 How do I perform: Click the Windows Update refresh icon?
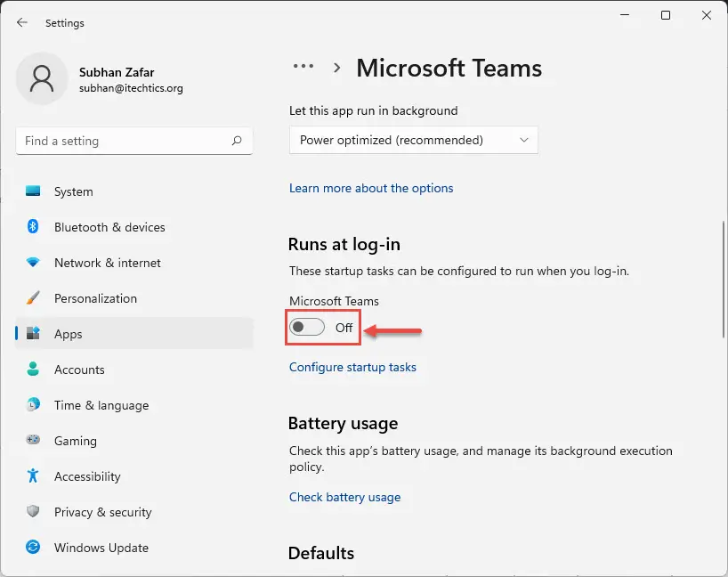(33, 547)
